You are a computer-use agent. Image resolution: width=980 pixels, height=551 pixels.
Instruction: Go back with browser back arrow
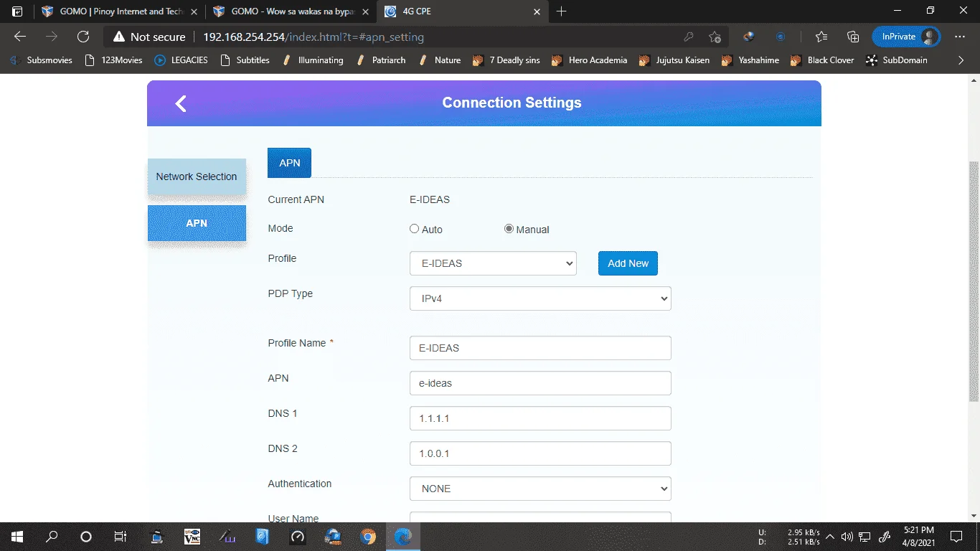click(x=20, y=37)
